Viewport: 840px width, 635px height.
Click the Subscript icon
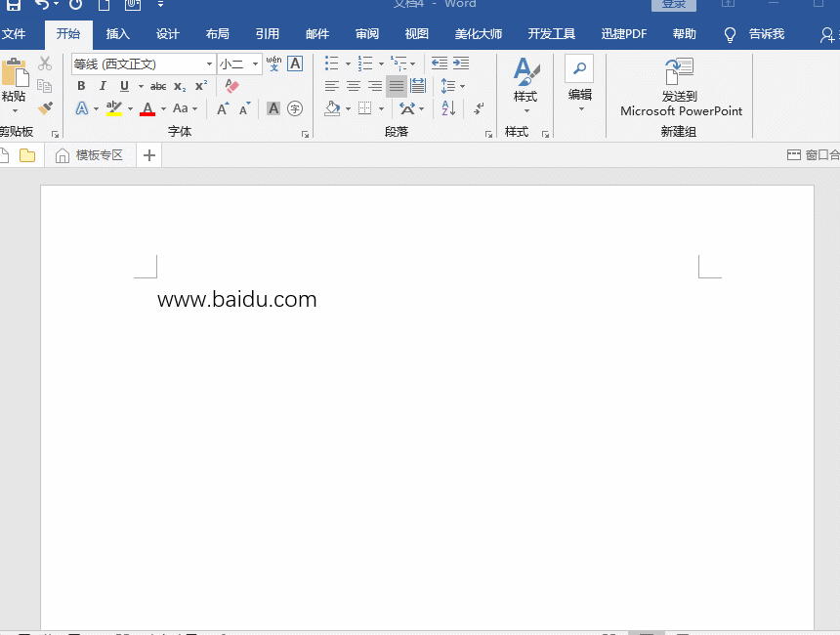tap(180, 86)
